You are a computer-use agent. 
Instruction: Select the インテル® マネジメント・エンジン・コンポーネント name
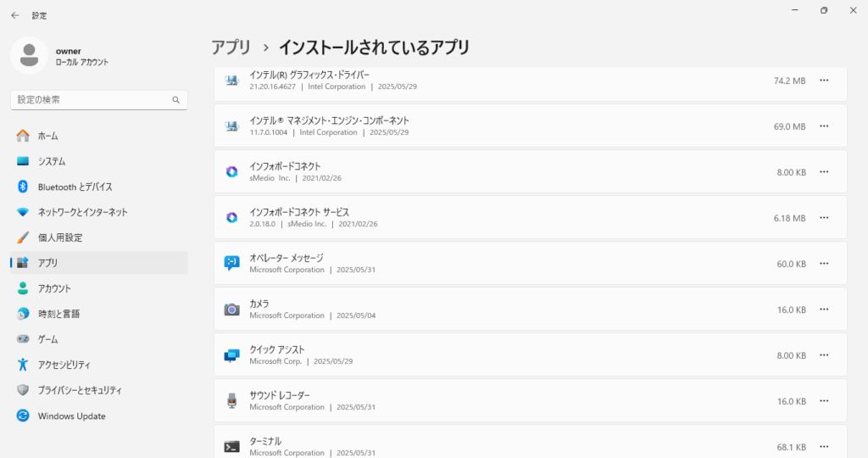(330, 120)
